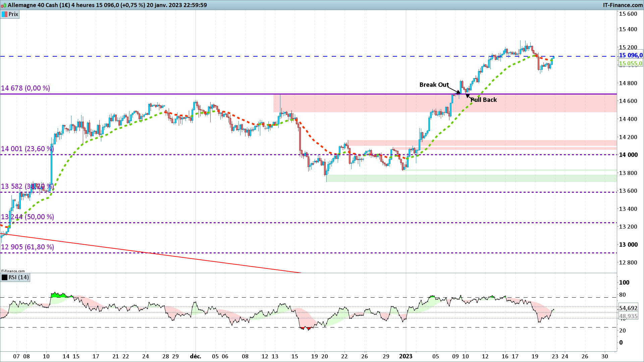Click the 54,692 RSI value tag
Viewport: 644px width, 362px height.
coord(628,308)
